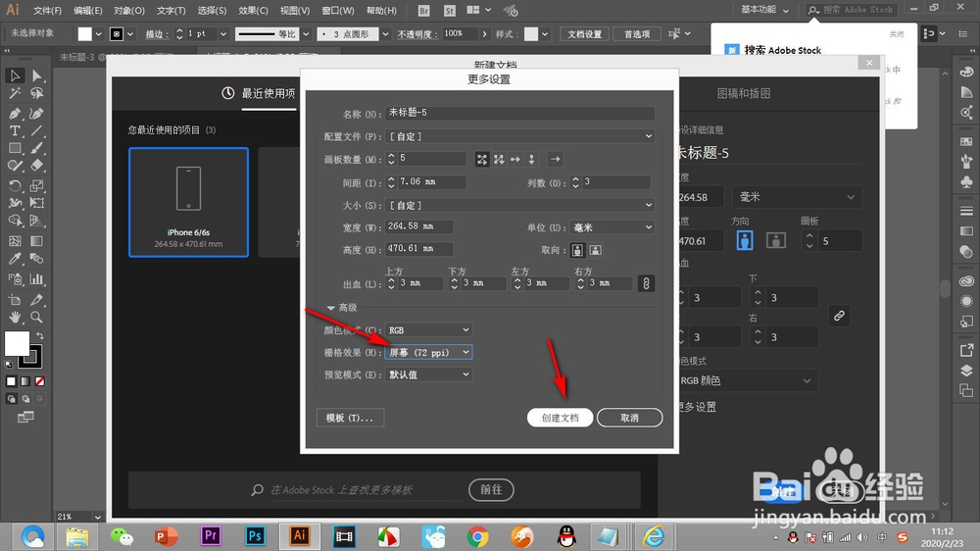Open the 预览模式 默认值 dropdown
Viewport: 980px width, 551px height.
point(428,375)
